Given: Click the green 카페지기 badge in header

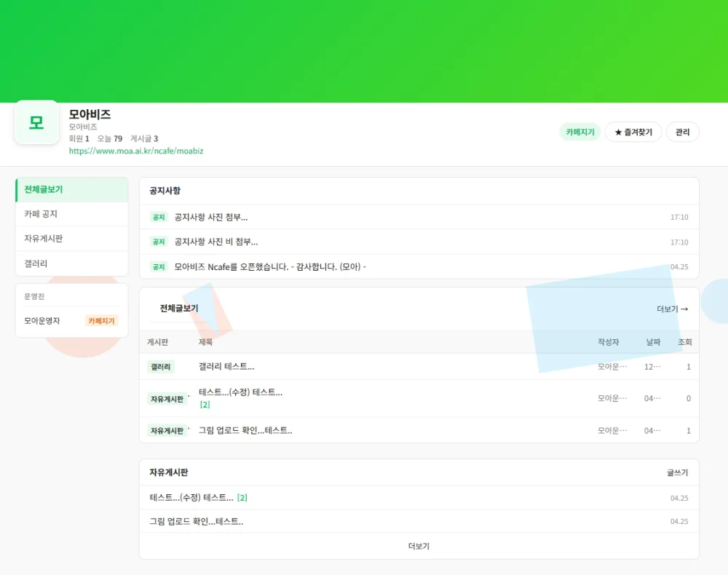Looking at the screenshot, I should [580, 132].
